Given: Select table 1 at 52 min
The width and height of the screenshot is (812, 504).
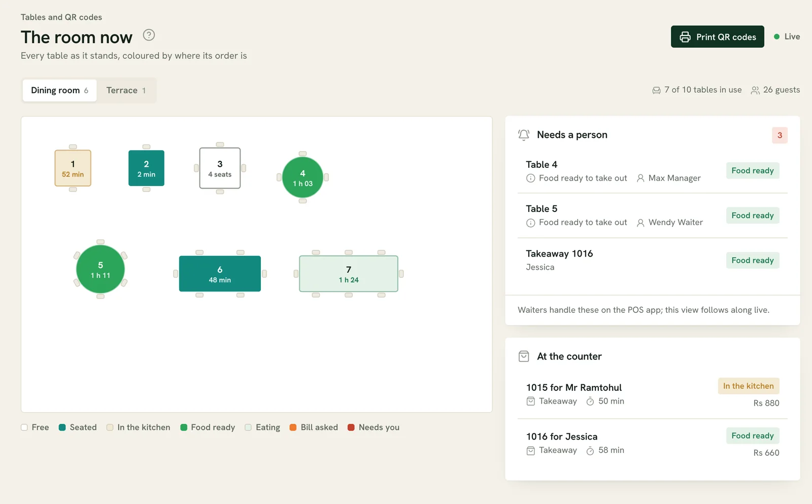Looking at the screenshot, I should point(73,168).
